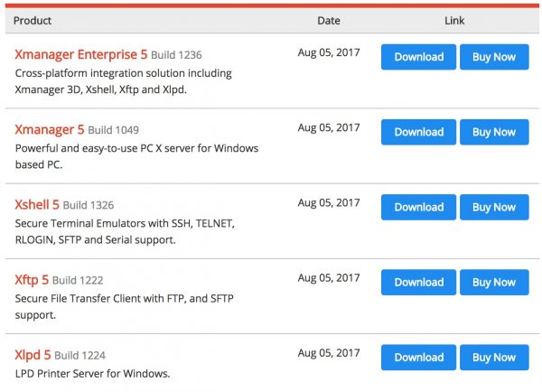The height and width of the screenshot is (392, 542).
Task: Click the Xftp 5 description text
Action: (124, 306)
